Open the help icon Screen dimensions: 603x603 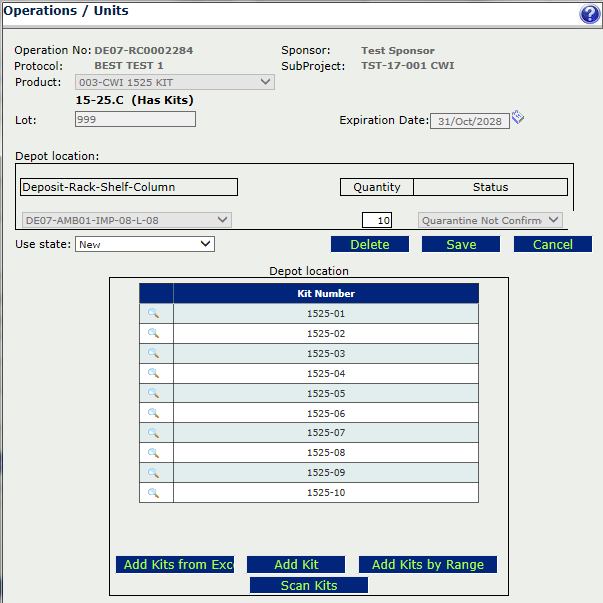pos(589,14)
